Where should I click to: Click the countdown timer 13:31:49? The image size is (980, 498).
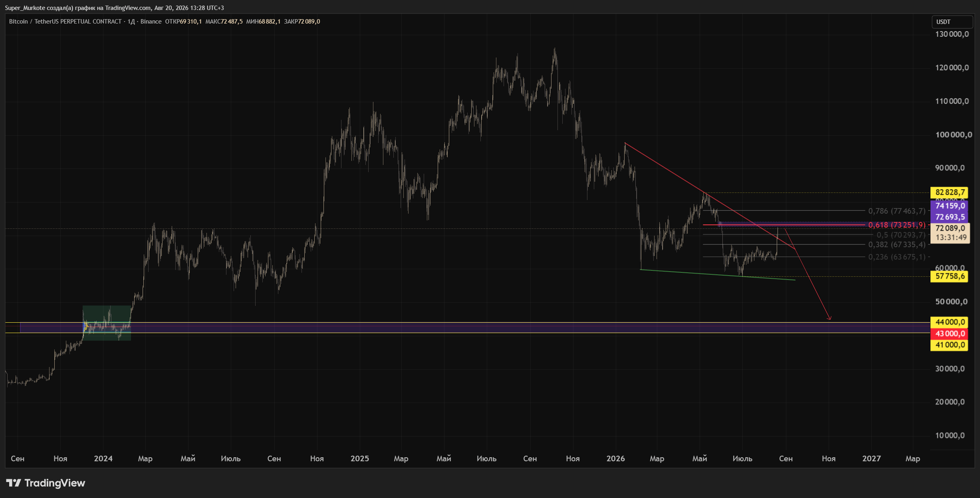click(x=951, y=238)
